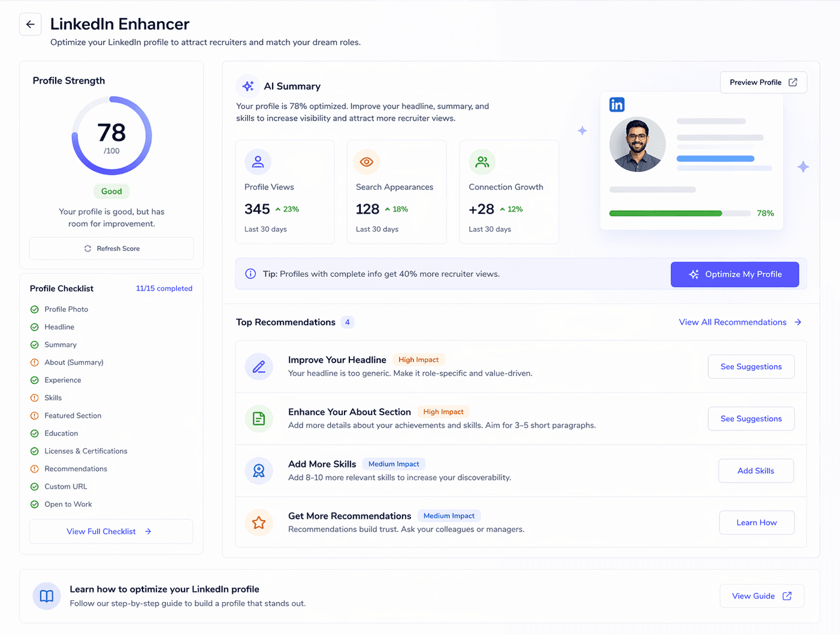Click the Tip info circle icon
Viewport: 840px width, 635px height.
point(250,274)
